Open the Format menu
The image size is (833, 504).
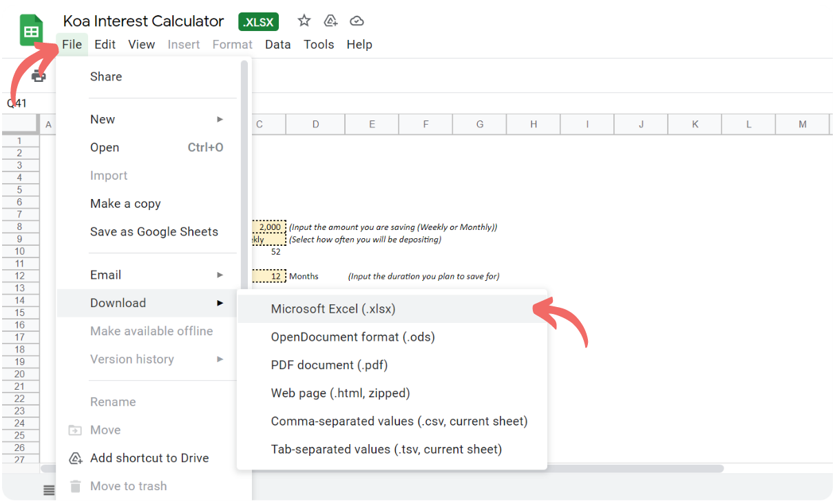click(x=232, y=44)
